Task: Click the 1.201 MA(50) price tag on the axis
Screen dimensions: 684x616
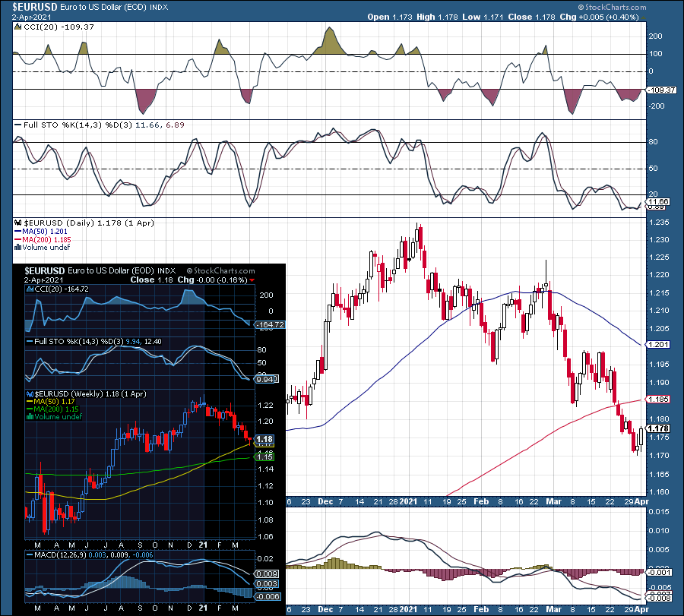Action: pyautogui.click(x=658, y=344)
